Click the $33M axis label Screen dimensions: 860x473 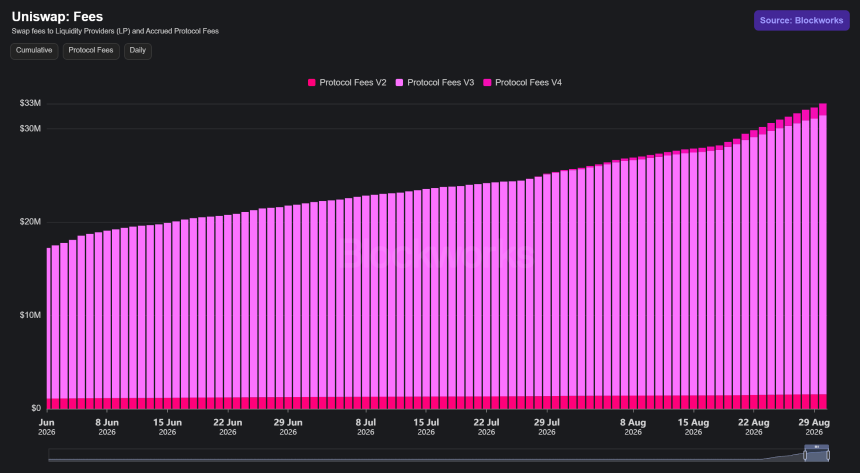pos(30,103)
